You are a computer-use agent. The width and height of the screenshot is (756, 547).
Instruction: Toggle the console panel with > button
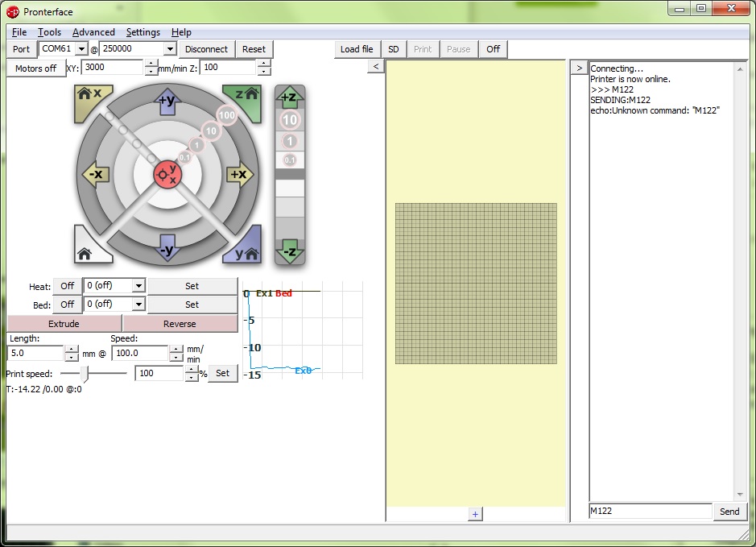click(x=579, y=68)
